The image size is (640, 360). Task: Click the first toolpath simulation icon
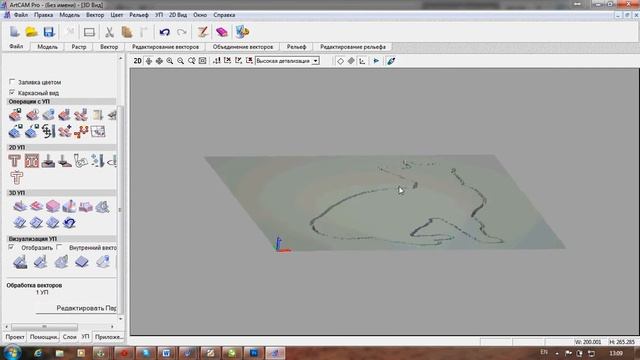click(20, 262)
